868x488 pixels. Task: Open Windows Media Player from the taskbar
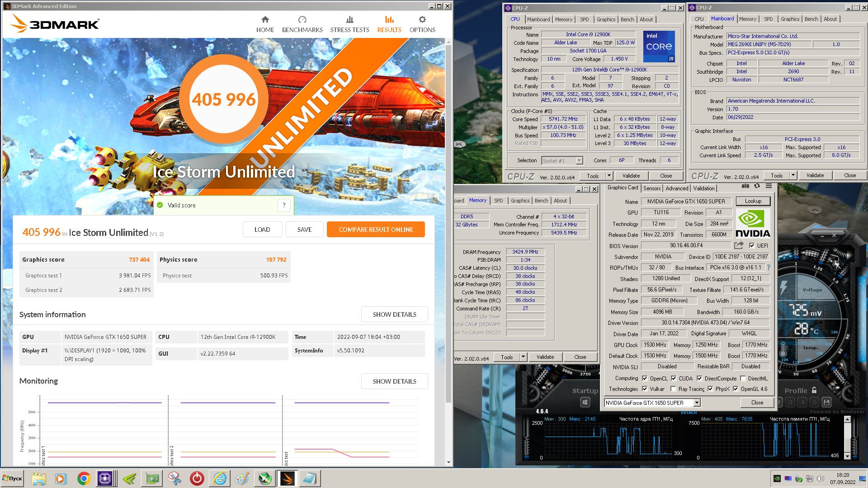pos(61,479)
